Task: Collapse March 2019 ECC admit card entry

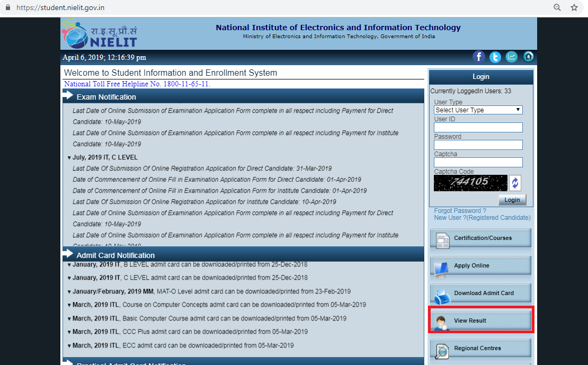Action: pos(69,346)
